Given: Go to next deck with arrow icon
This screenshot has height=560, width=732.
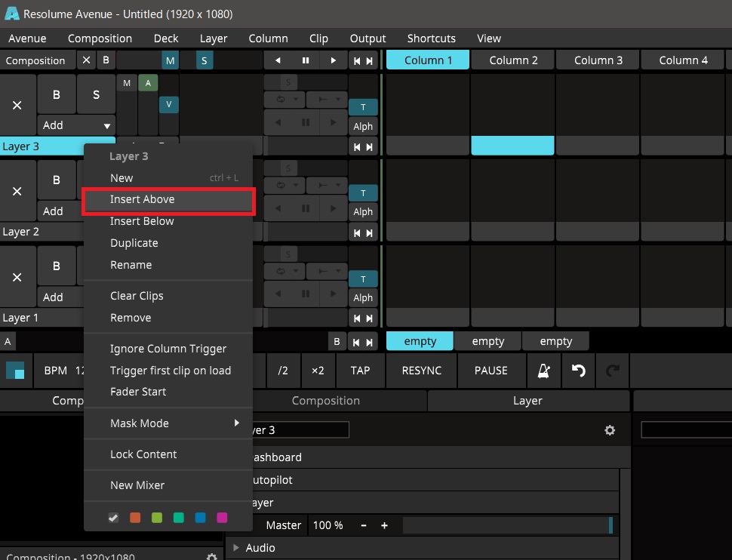Looking at the screenshot, I should click(x=369, y=342).
